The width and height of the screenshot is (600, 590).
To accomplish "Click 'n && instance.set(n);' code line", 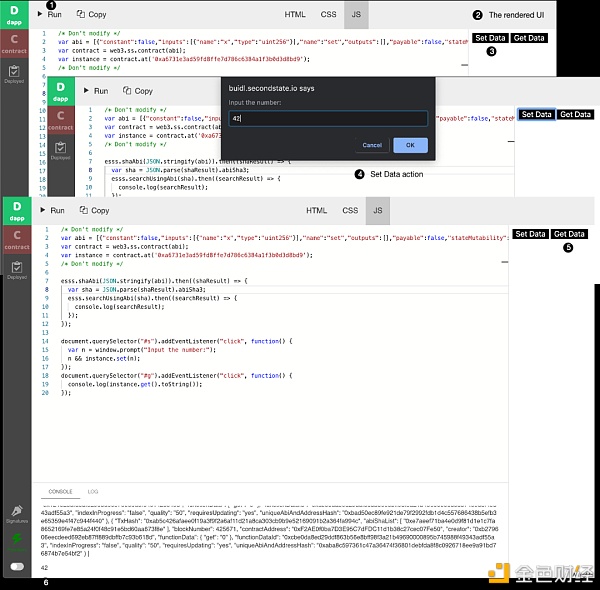I will coord(104,359).
